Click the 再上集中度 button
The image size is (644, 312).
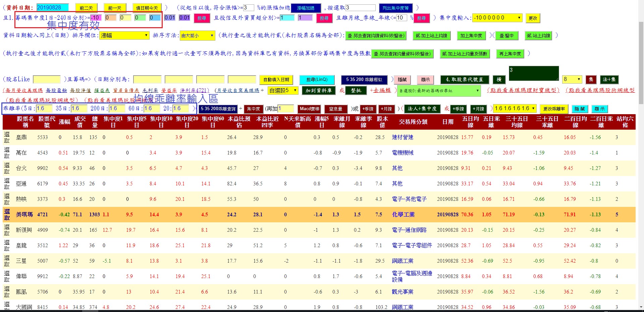point(510,54)
